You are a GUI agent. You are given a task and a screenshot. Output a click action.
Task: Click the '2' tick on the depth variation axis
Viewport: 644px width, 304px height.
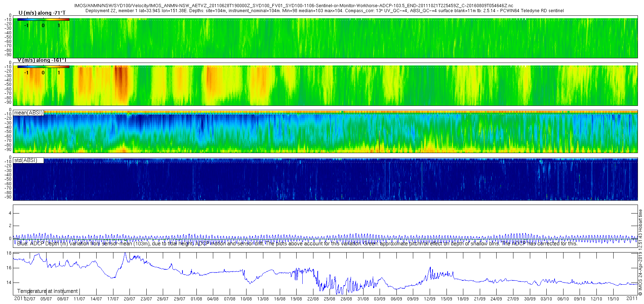click(10, 226)
